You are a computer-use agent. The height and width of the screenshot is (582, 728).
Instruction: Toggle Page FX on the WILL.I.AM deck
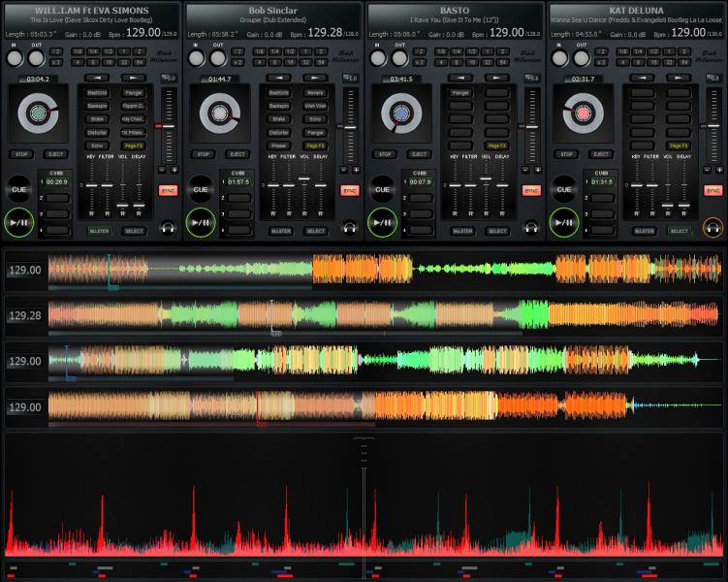pyautogui.click(x=134, y=145)
